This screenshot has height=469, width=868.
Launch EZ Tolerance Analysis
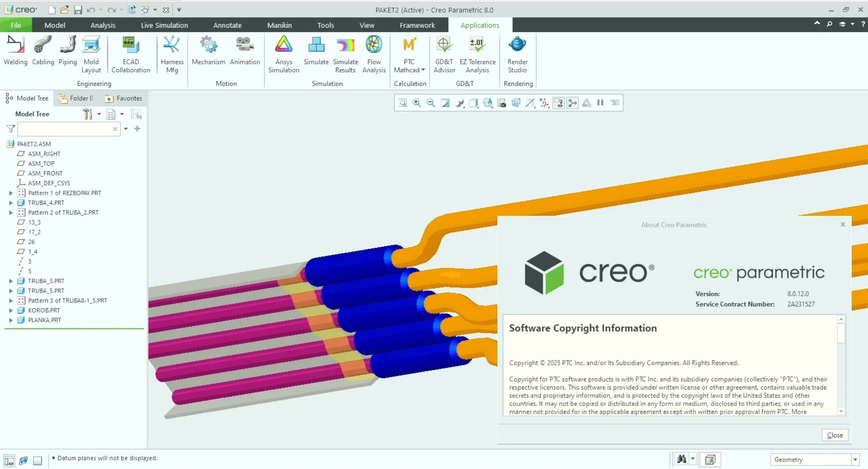pos(477,54)
